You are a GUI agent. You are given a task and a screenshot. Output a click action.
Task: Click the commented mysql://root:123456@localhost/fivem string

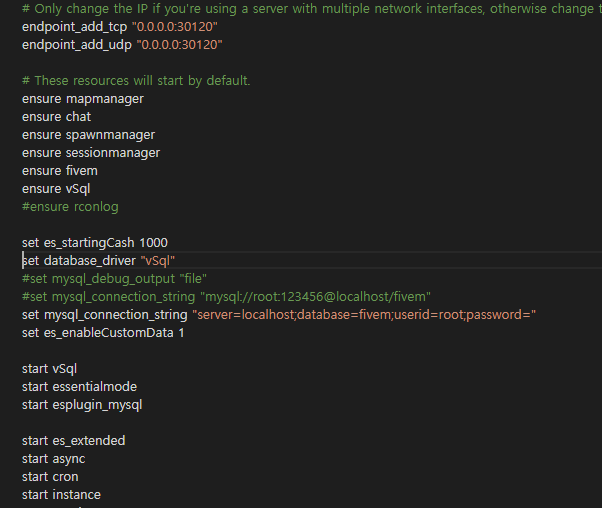click(315, 297)
